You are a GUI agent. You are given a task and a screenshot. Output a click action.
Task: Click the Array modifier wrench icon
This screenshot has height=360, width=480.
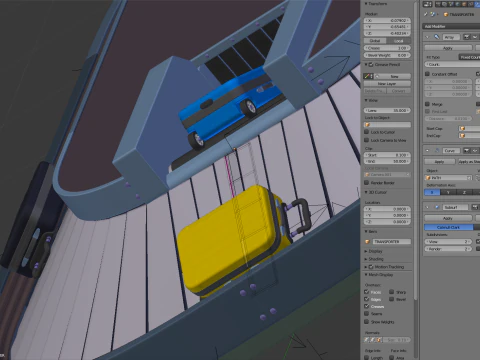click(x=436, y=37)
